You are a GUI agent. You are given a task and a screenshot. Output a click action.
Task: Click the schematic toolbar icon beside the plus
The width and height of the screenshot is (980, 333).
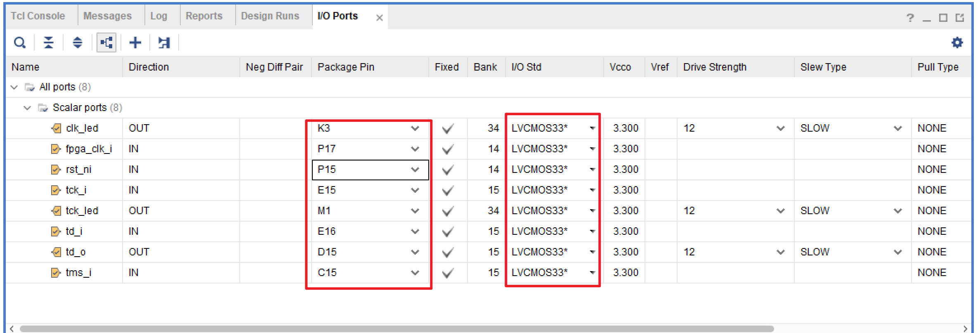(x=164, y=43)
